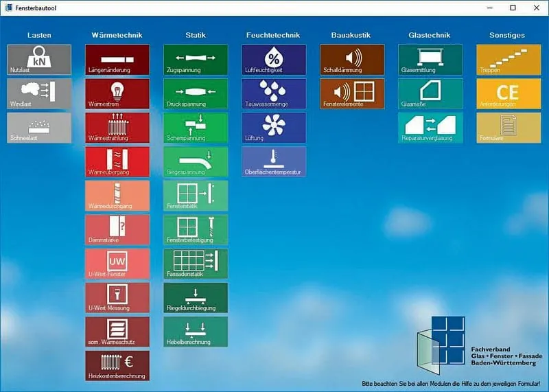The width and height of the screenshot is (549, 392).
Task: Open the Formulare document tile
Action: (x=509, y=127)
